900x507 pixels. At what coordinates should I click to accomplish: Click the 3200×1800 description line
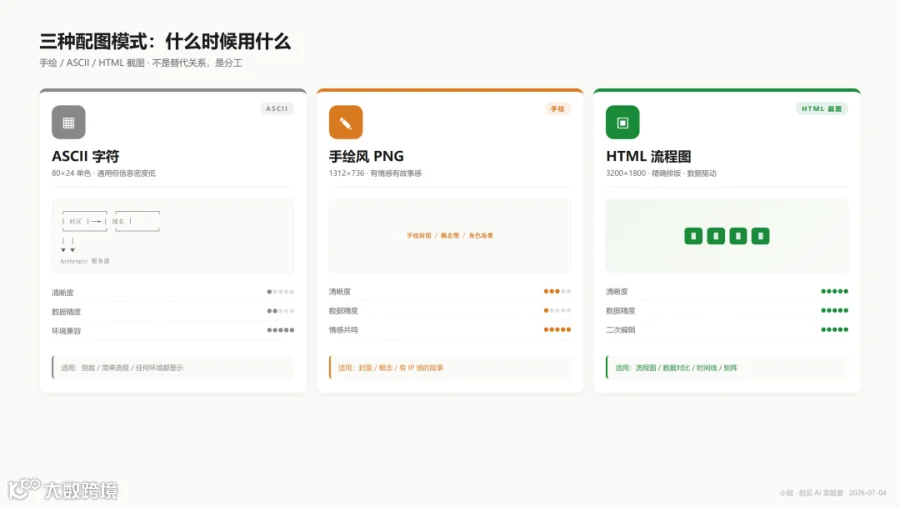coord(661,173)
